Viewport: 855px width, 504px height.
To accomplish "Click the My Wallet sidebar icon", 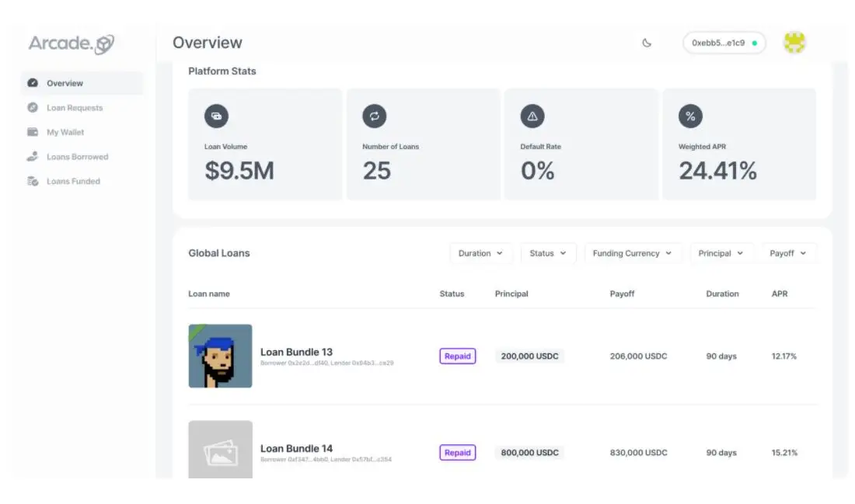I will coord(33,132).
